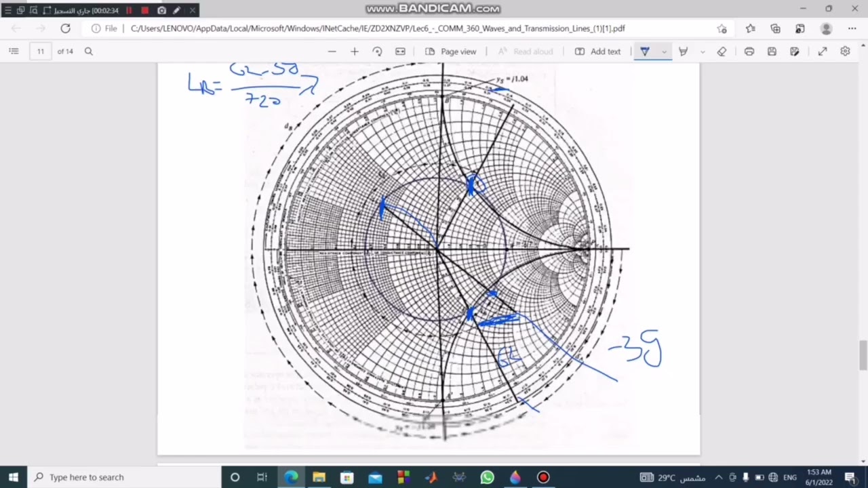Open the Windows Start menu
This screenshot has width=868, height=488.
(x=14, y=477)
